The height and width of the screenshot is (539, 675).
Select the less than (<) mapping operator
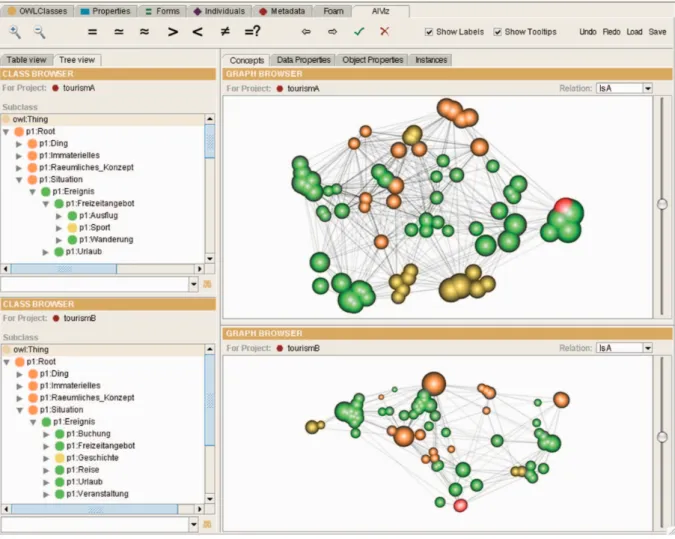point(198,32)
